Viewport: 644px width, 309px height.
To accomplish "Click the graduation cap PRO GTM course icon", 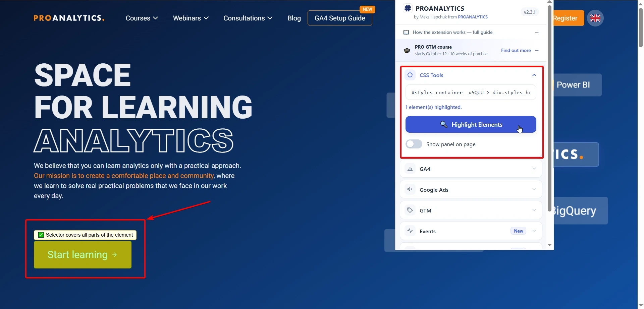I will point(407,50).
